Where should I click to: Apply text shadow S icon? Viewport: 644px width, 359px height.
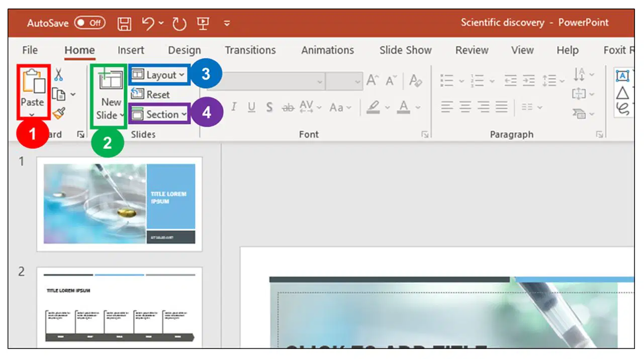[269, 107]
